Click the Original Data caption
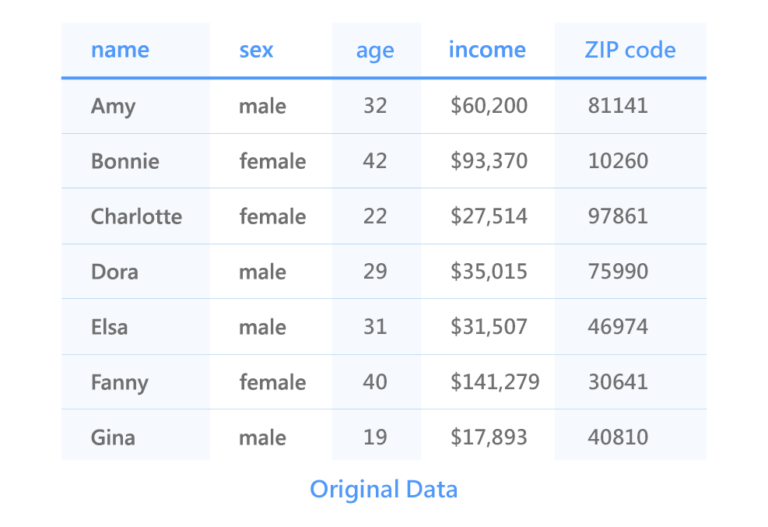Viewport: 768px width, 527px height. point(384,490)
